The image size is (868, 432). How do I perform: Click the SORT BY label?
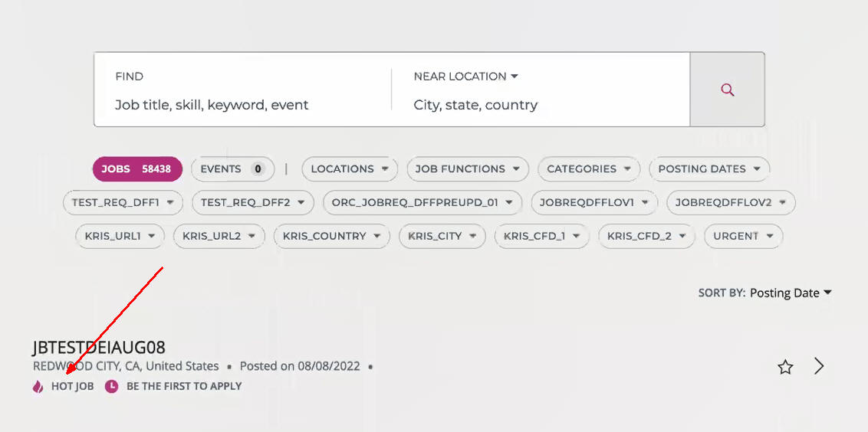(x=722, y=293)
